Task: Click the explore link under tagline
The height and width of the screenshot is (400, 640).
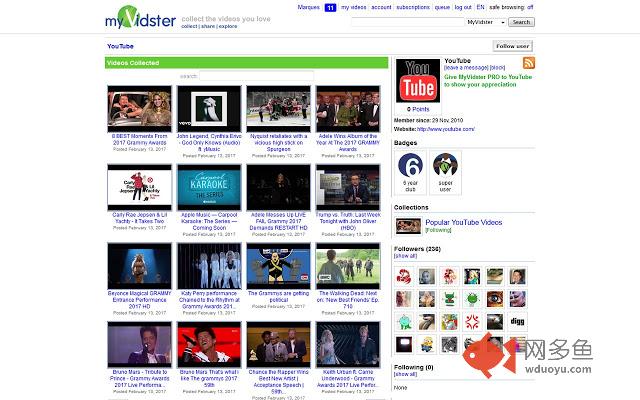Action: coord(228,26)
